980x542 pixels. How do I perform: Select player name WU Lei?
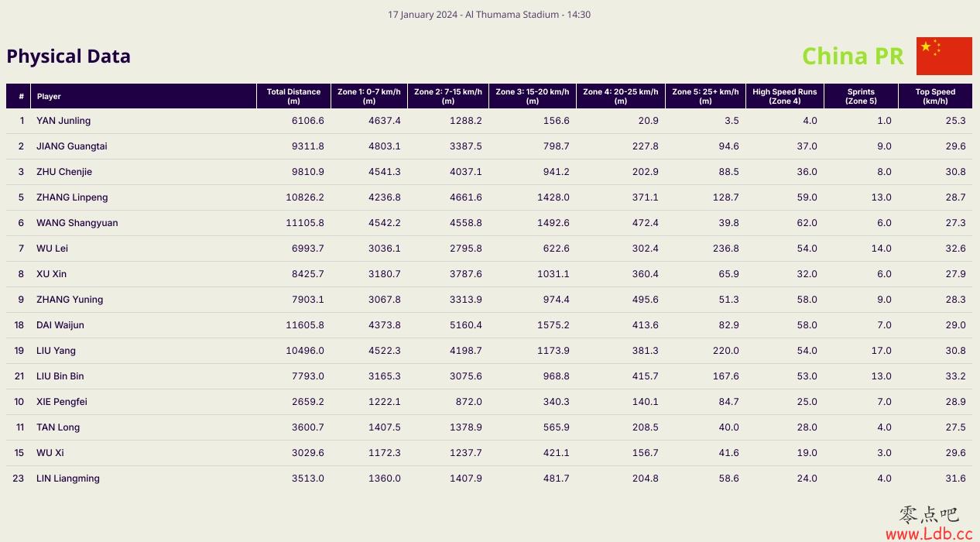tap(52, 249)
